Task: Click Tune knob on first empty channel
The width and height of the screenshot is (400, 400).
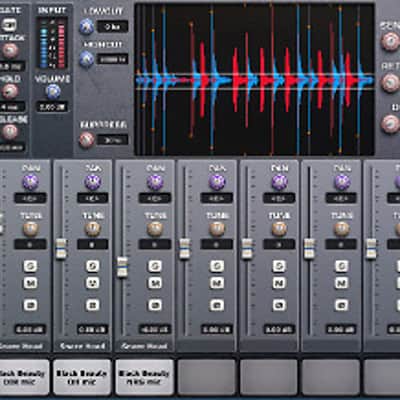Action: [217, 229]
